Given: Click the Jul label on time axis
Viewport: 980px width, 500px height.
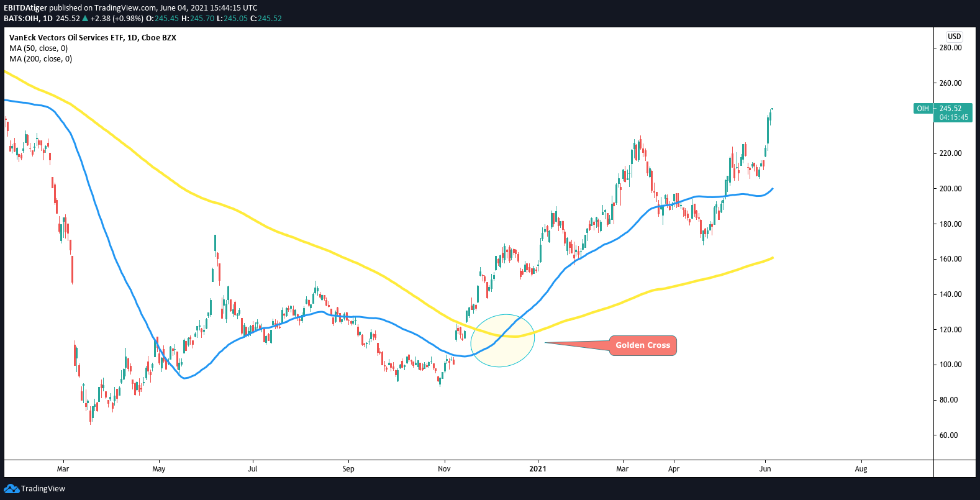Looking at the screenshot, I should (x=253, y=469).
